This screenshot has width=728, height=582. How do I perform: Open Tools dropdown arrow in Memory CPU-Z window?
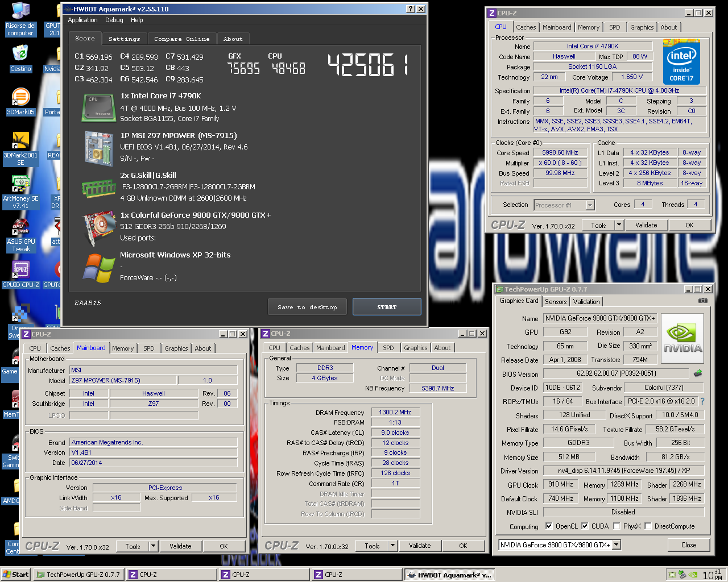click(x=392, y=546)
